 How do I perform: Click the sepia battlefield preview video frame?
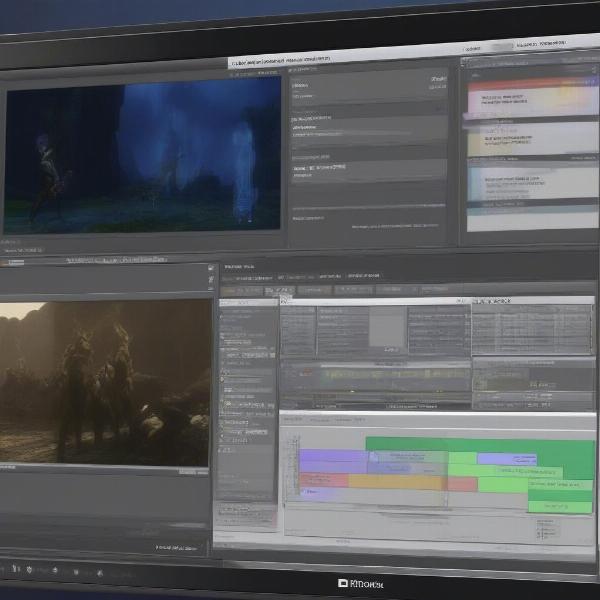point(105,382)
